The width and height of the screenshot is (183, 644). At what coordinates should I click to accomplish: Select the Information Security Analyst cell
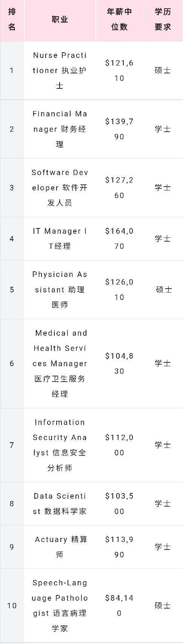click(60, 445)
